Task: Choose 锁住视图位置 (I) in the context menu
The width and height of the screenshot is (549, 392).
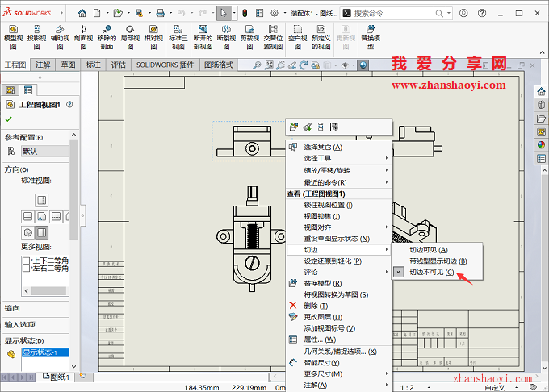Action: [x=339, y=205]
